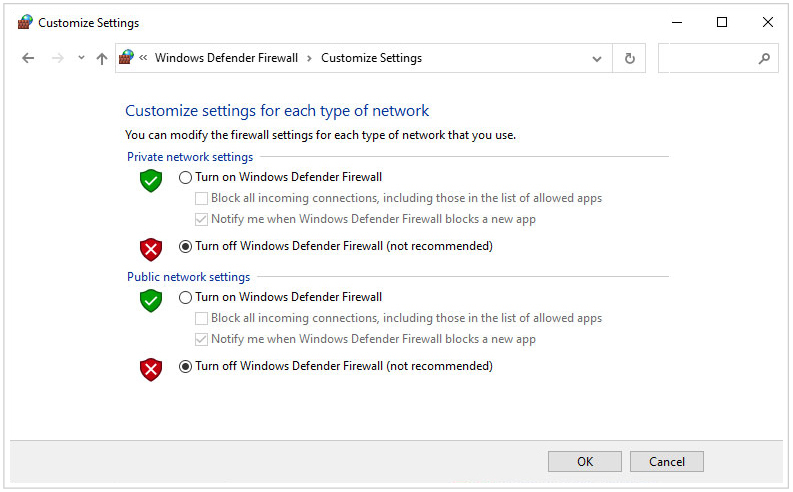
Task: Click the firewall icon in address bar
Action: click(x=126, y=57)
